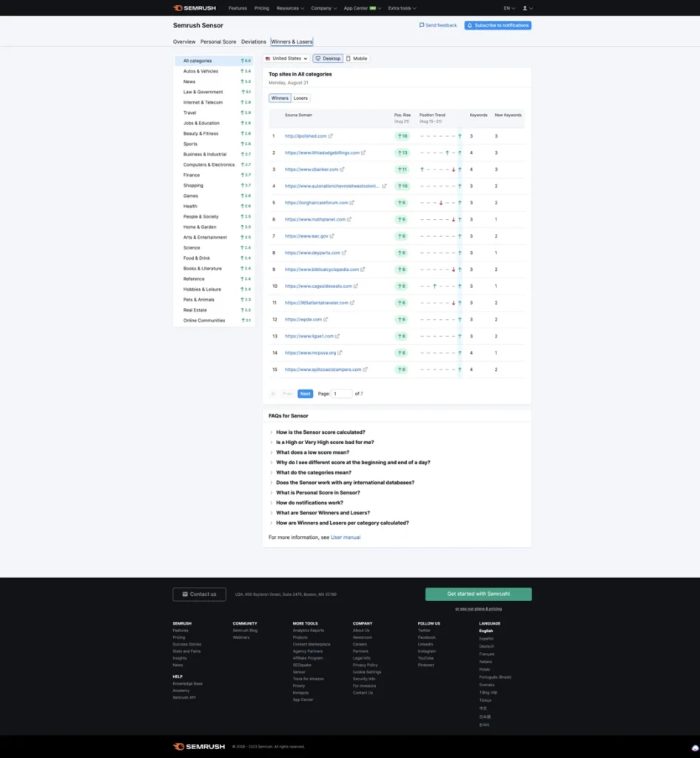Select the Finance category in sidebar
This screenshot has width=700, height=758.
pyautogui.click(x=214, y=175)
